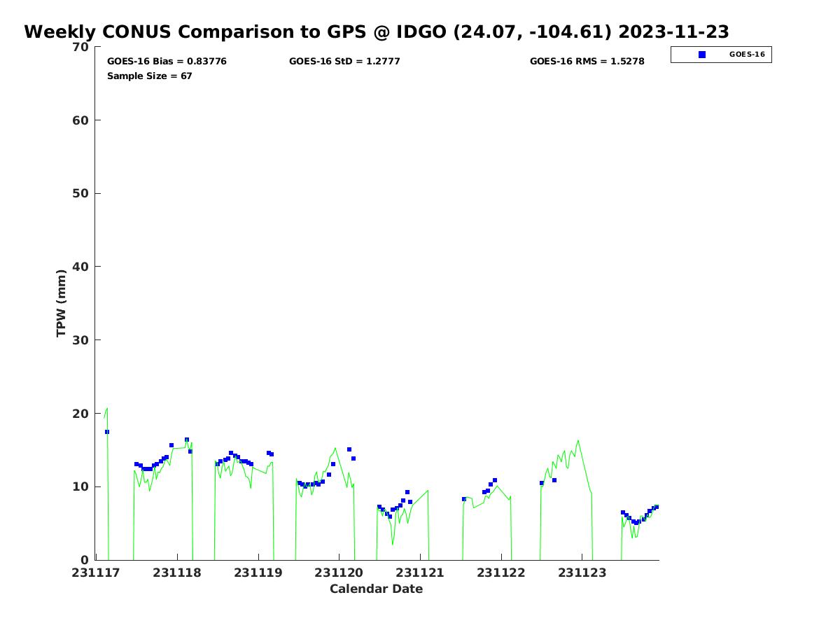840x630 pixels.
Task: Click the chart title text
Action: pos(377,32)
